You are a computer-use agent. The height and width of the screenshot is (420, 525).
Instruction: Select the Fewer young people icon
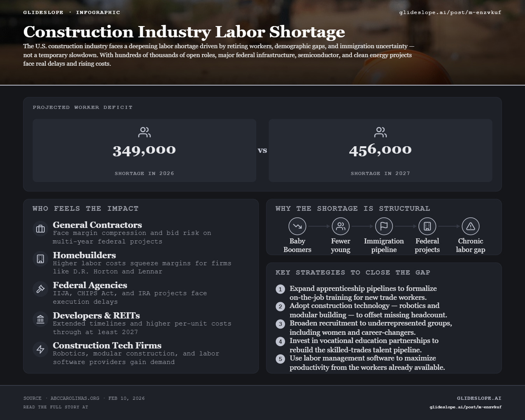click(x=341, y=226)
